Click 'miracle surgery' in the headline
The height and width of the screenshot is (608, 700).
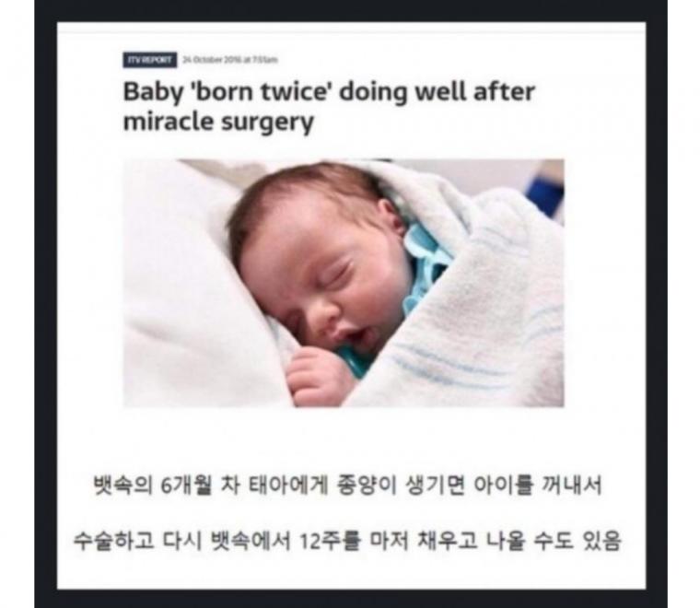coord(218,122)
